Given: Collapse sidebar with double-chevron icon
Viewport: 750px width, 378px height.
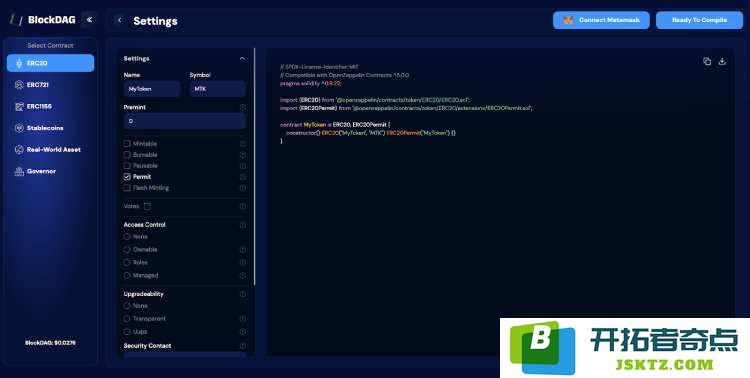Looking at the screenshot, I should 89,20.
